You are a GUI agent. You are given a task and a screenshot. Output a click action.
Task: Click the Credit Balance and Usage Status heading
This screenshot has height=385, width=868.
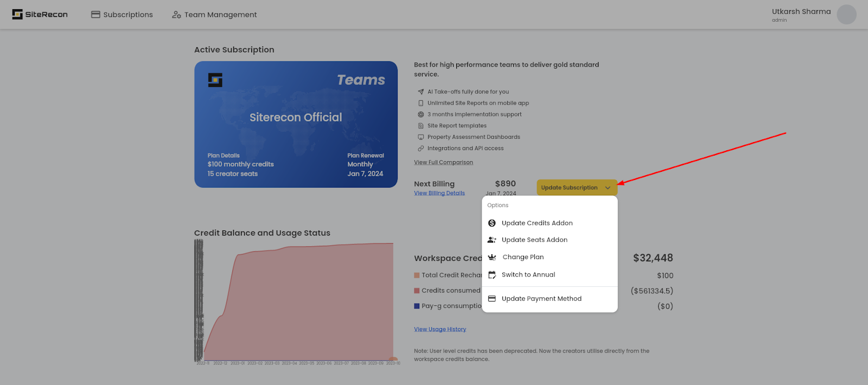tap(262, 233)
